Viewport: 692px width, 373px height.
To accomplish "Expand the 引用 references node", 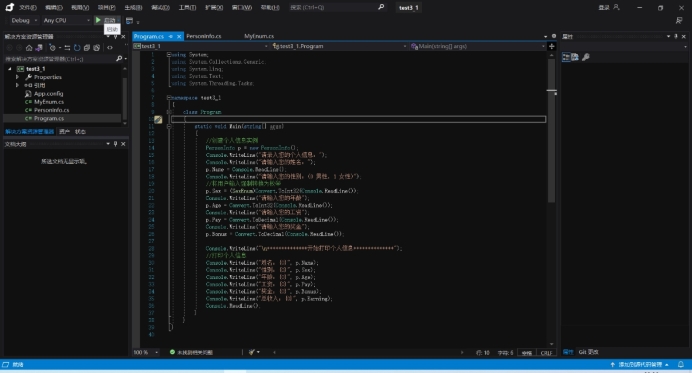I will point(17,85).
